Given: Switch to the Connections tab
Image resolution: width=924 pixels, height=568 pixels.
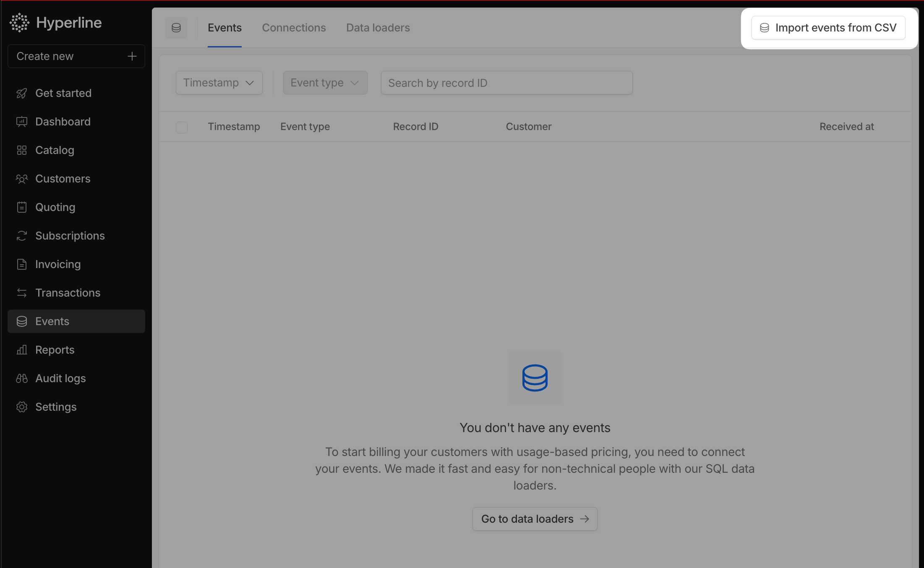Looking at the screenshot, I should (x=294, y=28).
